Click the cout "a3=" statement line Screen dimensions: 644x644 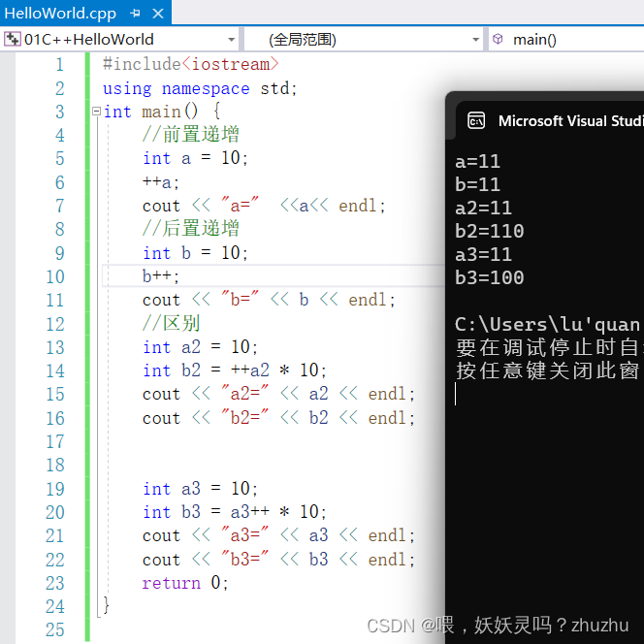click(x=279, y=535)
